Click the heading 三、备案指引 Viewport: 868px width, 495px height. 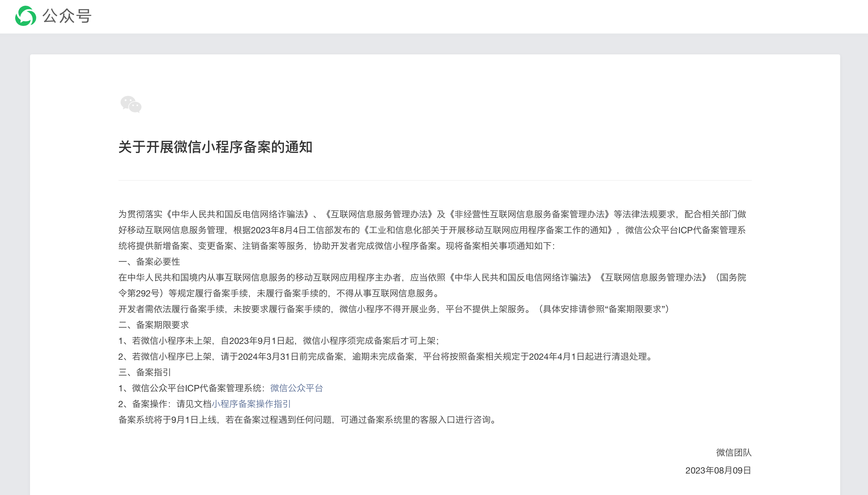point(145,372)
